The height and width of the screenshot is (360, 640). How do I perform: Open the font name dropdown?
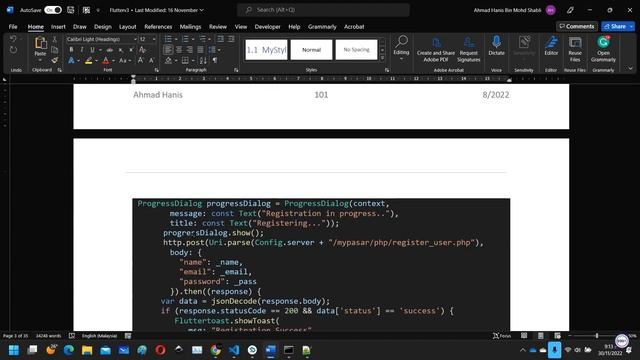[x=135, y=39]
